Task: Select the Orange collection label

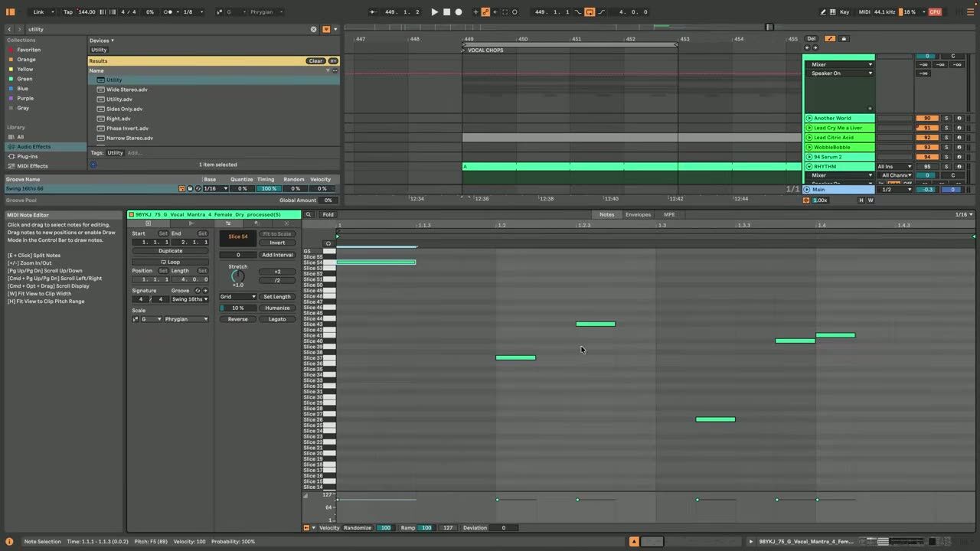Action: (26, 59)
